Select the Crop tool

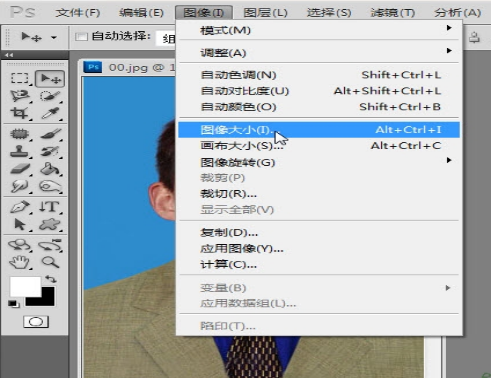(x=20, y=113)
